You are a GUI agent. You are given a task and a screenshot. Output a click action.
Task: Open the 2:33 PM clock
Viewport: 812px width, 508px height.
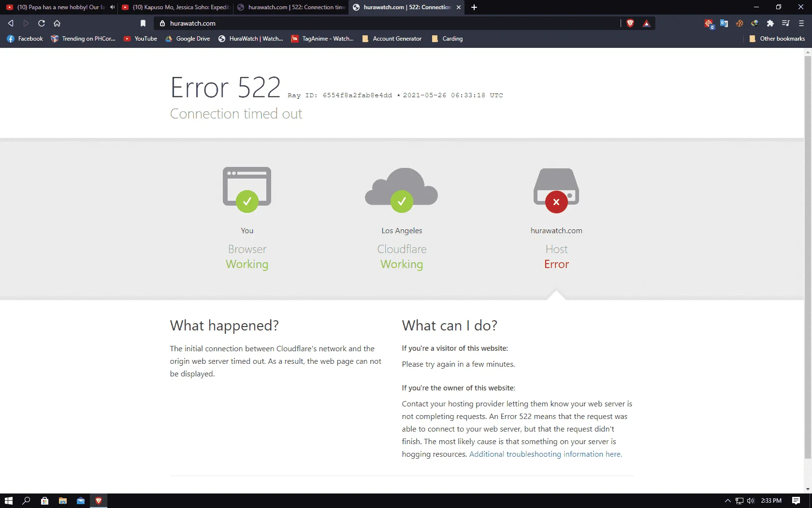[x=771, y=501]
